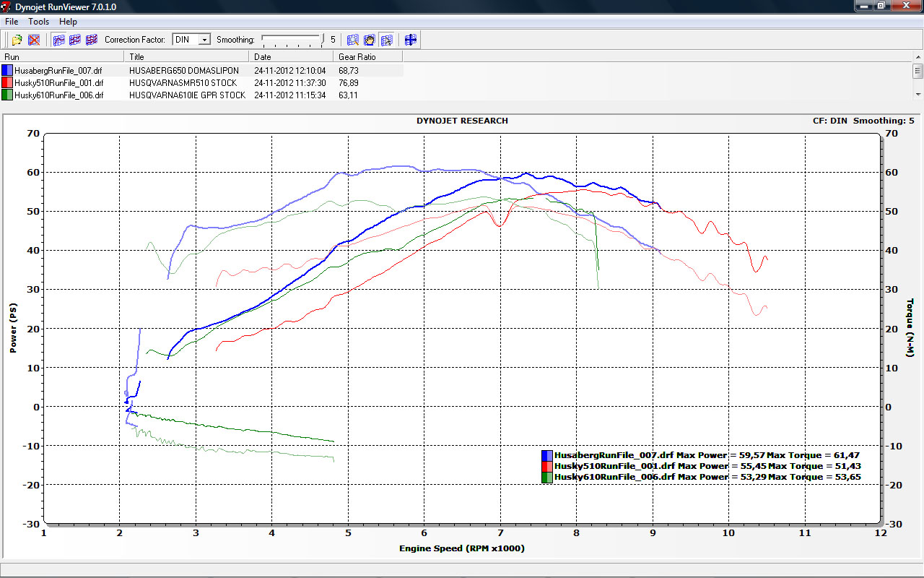Minimize the Dynojet RunViewer window
924x578 pixels.
pos(864,6)
